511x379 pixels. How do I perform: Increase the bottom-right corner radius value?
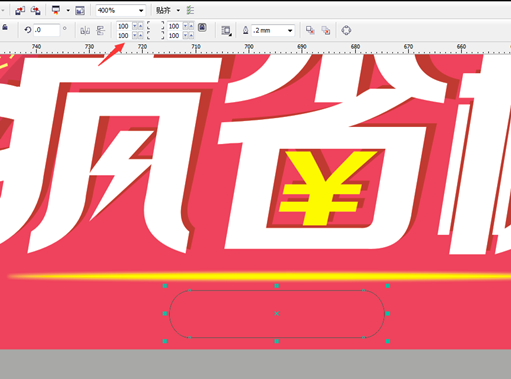(191, 35)
